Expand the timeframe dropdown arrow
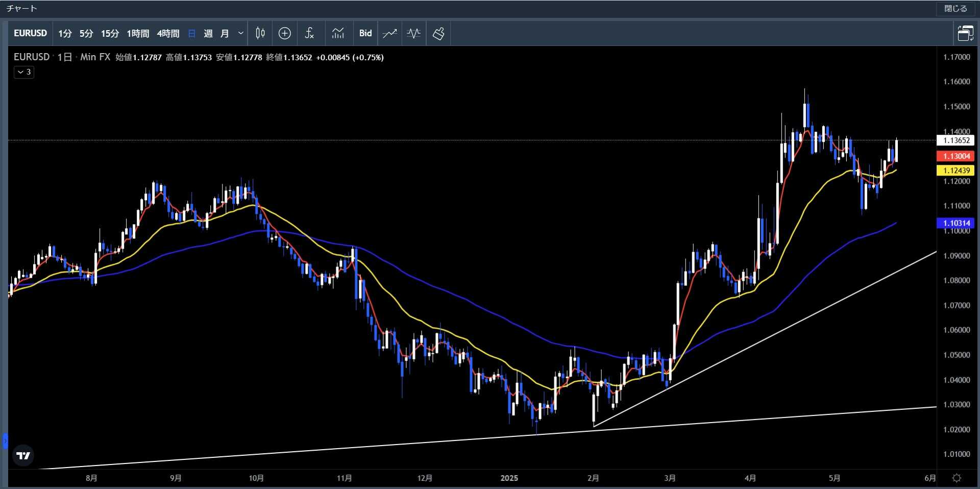Viewport: 980px width, 489px height. (241, 33)
